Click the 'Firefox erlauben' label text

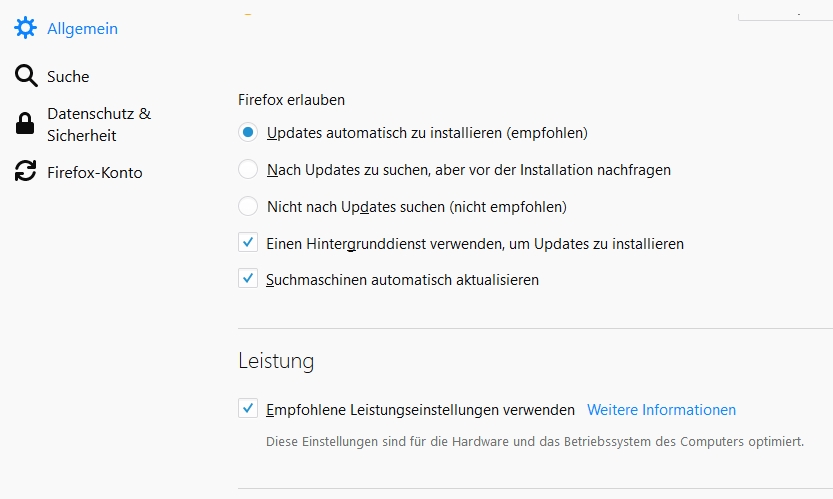pos(292,100)
